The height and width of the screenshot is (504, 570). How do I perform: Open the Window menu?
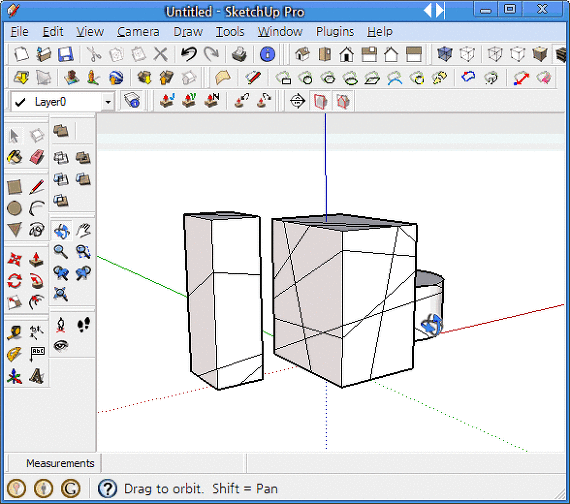coord(280,32)
